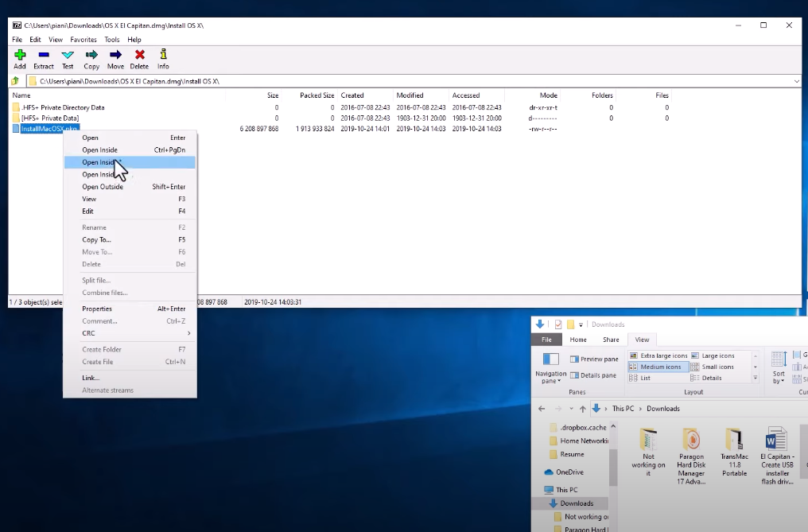Choose Properties in the context menu
This screenshot has height=532, width=808.
tap(130, 309)
